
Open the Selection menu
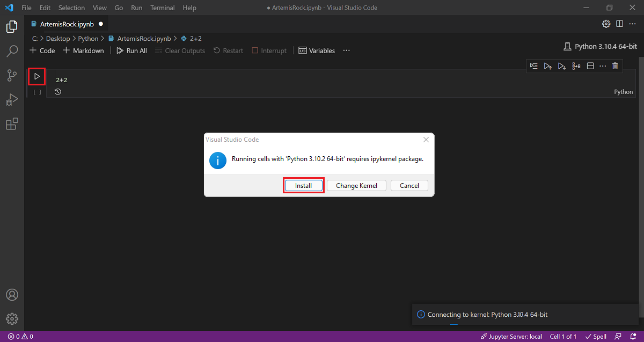(71, 8)
